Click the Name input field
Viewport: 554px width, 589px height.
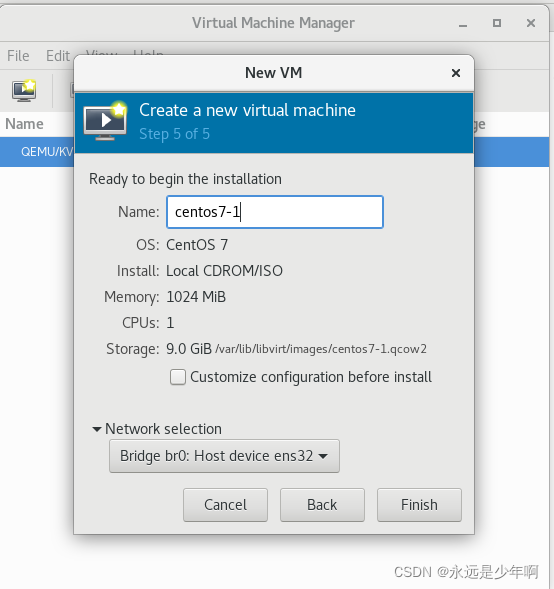[275, 212]
